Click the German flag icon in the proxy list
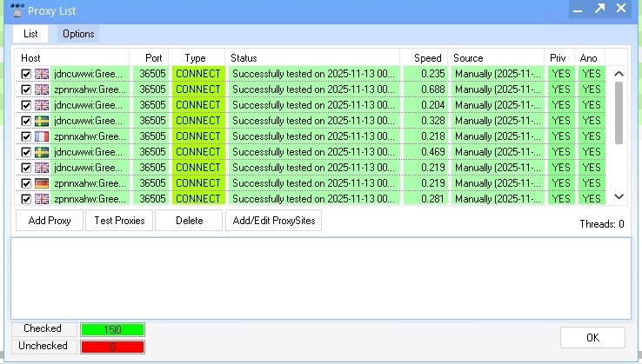Viewport: 642px width, 364px height. click(x=41, y=183)
